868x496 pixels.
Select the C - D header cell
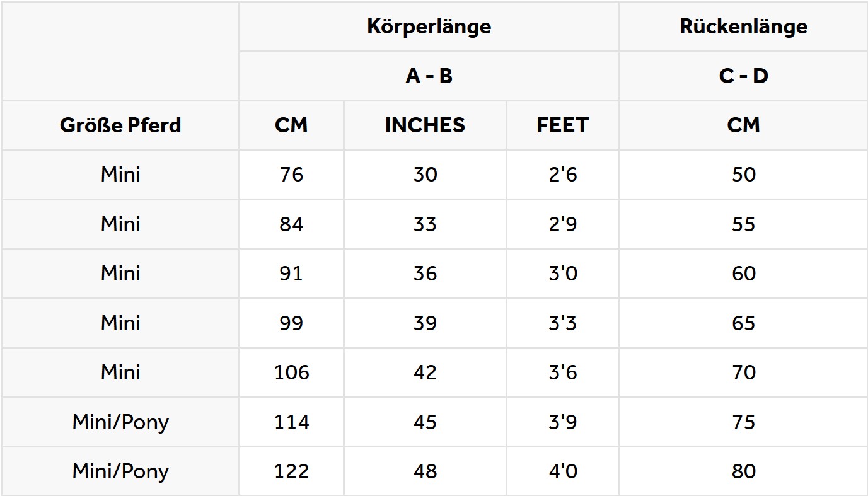pyautogui.click(x=743, y=76)
